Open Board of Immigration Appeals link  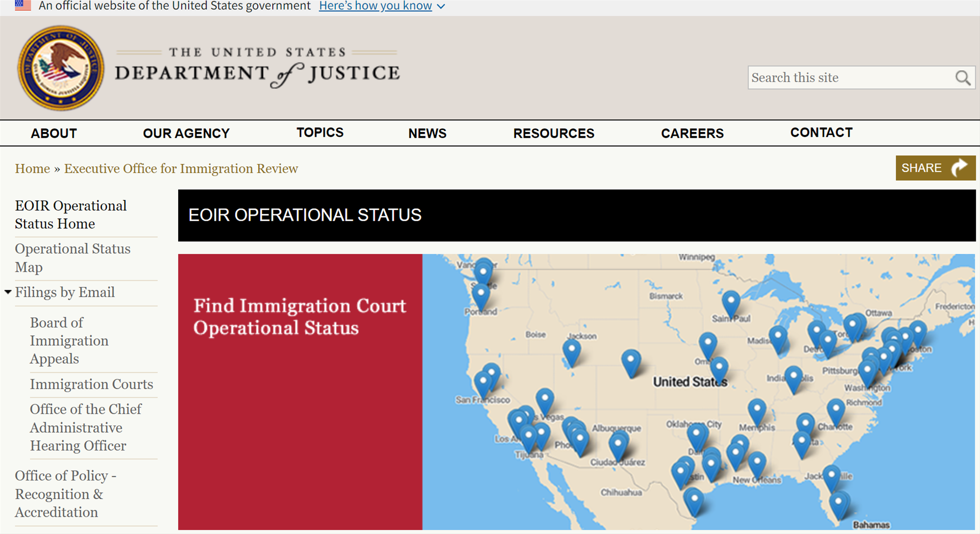pos(69,341)
